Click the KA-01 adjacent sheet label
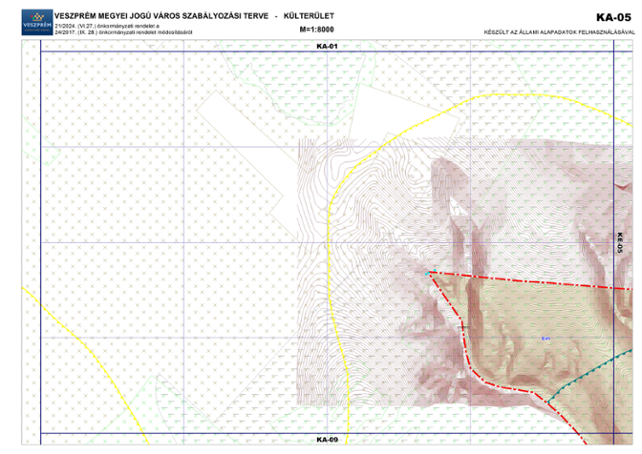The image size is (642, 454). pyautogui.click(x=327, y=47)
